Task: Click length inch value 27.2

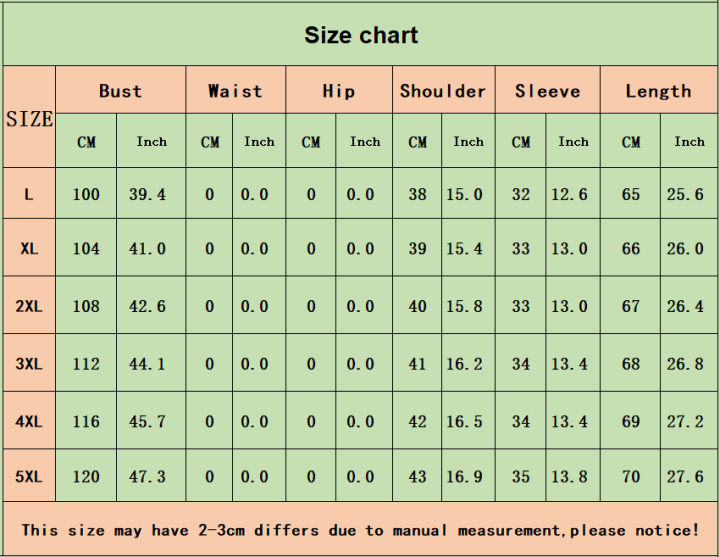Action: [685, 421]
